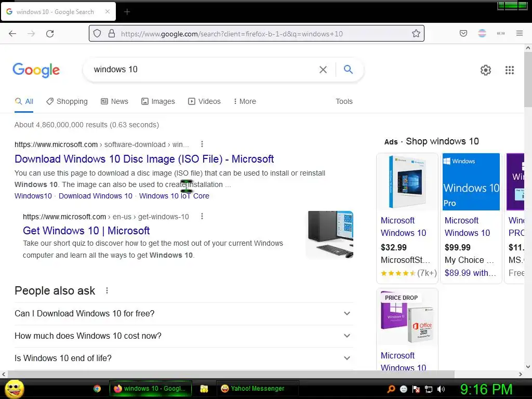
Task: Click the padlock site security icon
Action: [111, 33]
